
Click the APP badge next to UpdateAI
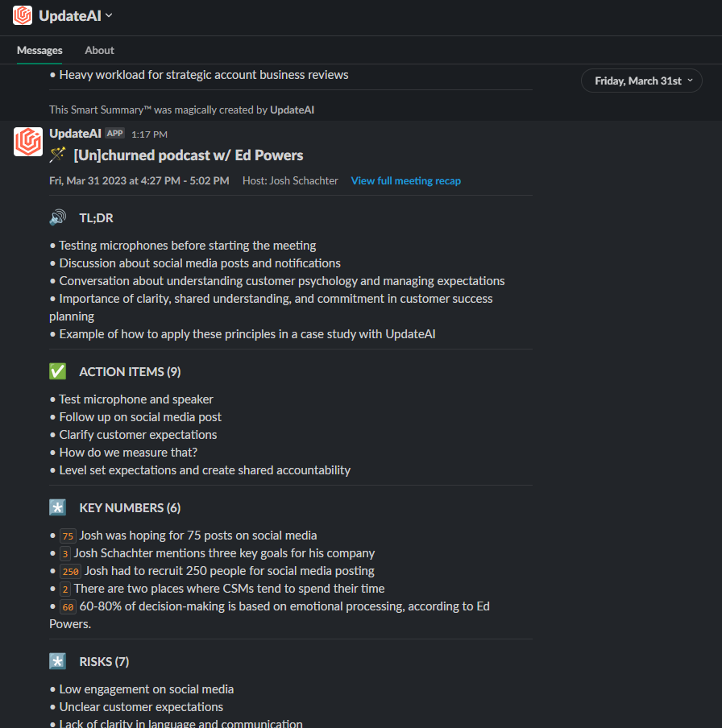(x=114, y=134)
